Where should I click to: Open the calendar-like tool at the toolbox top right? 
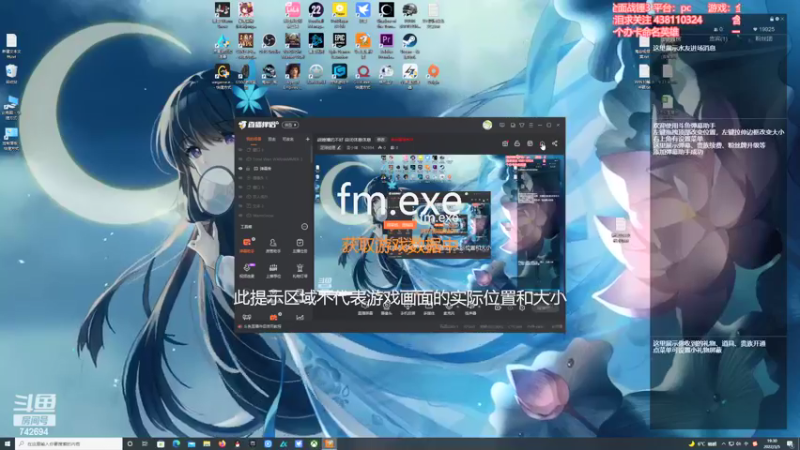(299, 244)
